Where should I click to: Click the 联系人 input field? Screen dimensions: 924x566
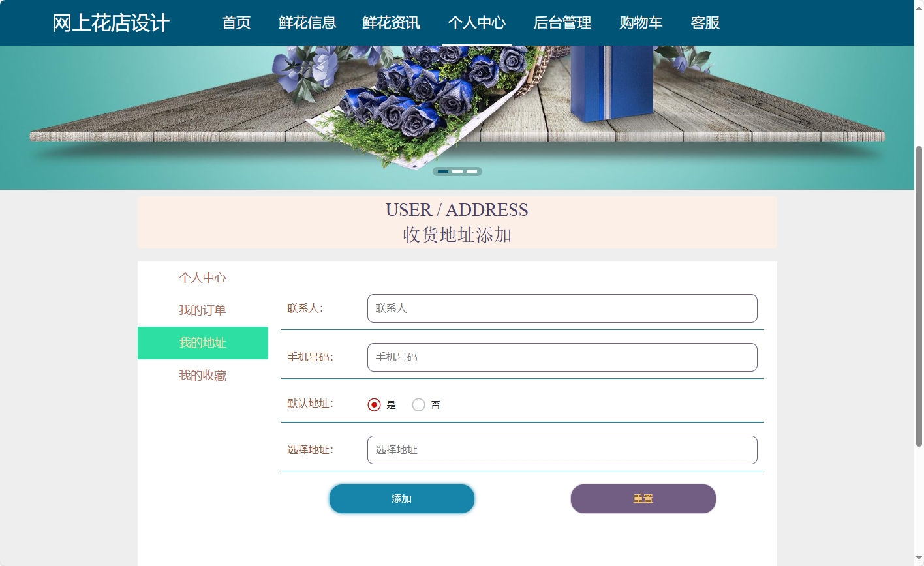coord(561,308)
